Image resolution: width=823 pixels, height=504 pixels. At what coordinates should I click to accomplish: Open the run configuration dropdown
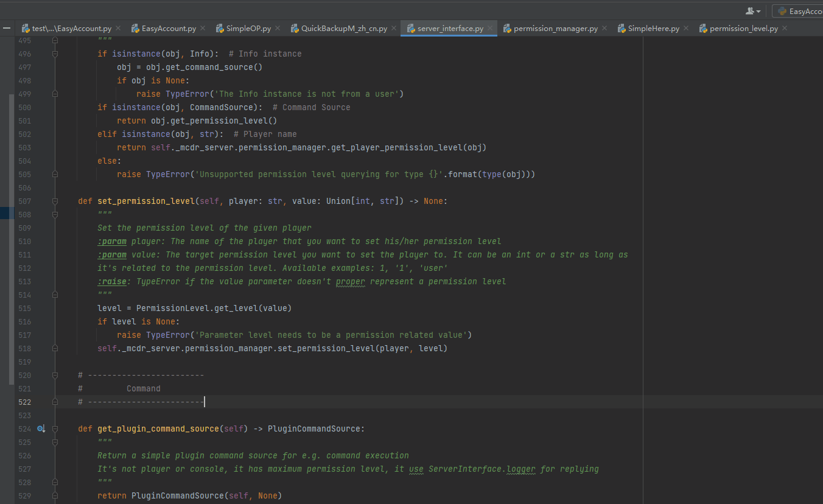pos(797,11)
